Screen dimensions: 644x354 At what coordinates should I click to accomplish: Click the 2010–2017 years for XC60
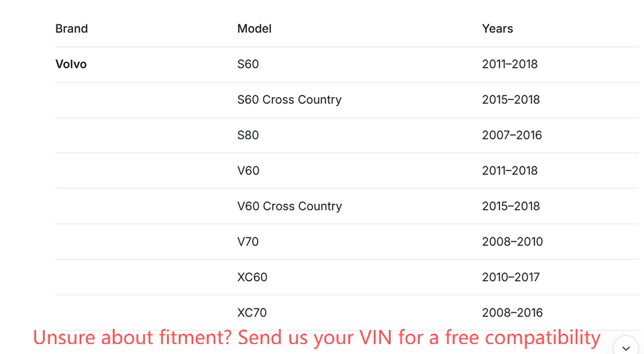(x=511, y=278)
